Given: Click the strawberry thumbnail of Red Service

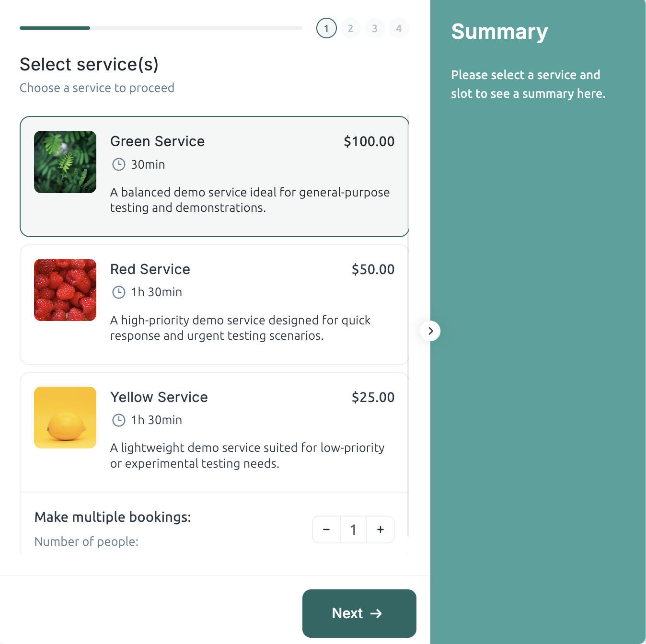Looking at the screenshot, I should (x=65, y=289).
